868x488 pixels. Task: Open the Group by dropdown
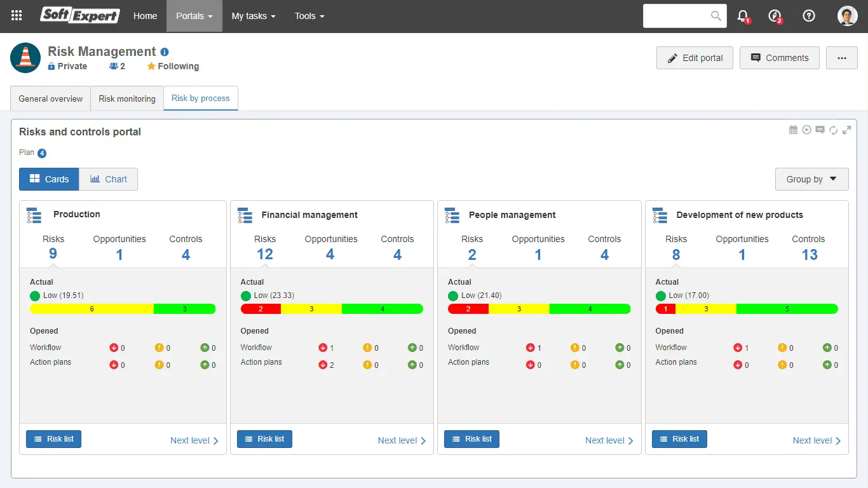coord(811,179)
